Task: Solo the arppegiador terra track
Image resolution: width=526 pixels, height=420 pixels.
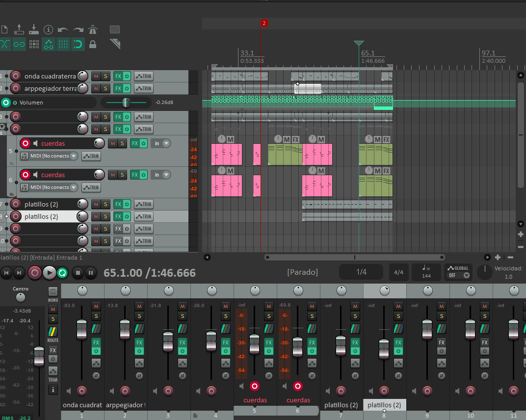Action: (105, 88)
